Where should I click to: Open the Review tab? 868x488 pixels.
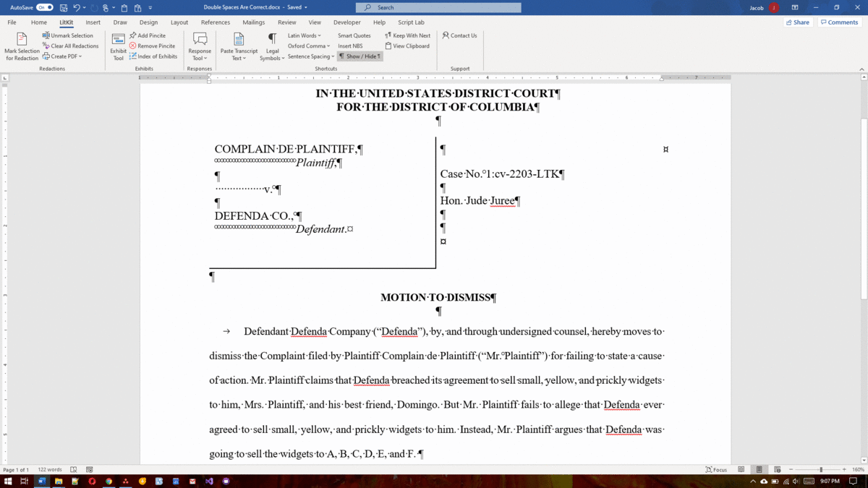pos(287,22)
